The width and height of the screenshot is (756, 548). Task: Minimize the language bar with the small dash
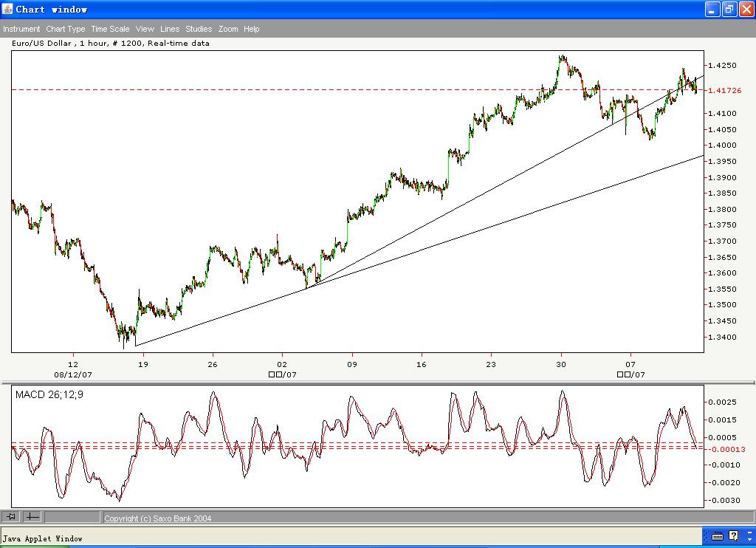(x=750, y=531)
